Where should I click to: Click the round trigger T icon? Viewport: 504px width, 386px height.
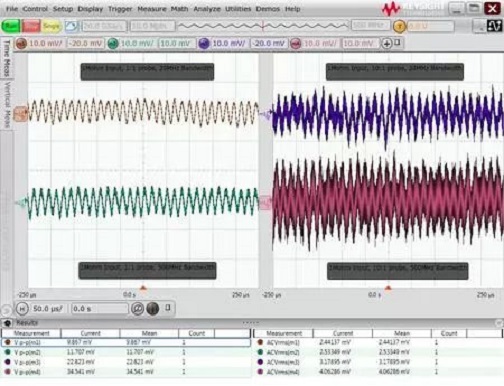(399, 26)
